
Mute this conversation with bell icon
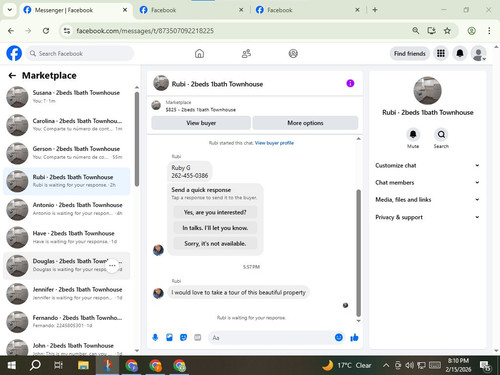pos(413,134)
